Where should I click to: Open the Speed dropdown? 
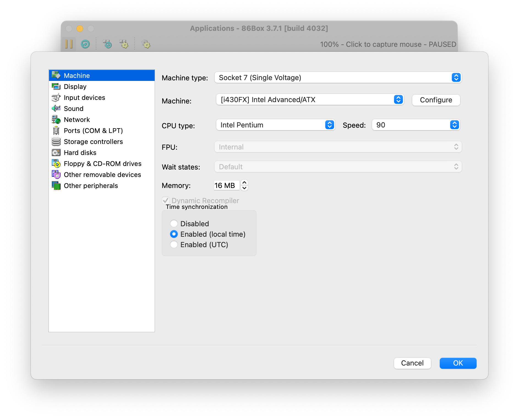[x=454, y=125]
